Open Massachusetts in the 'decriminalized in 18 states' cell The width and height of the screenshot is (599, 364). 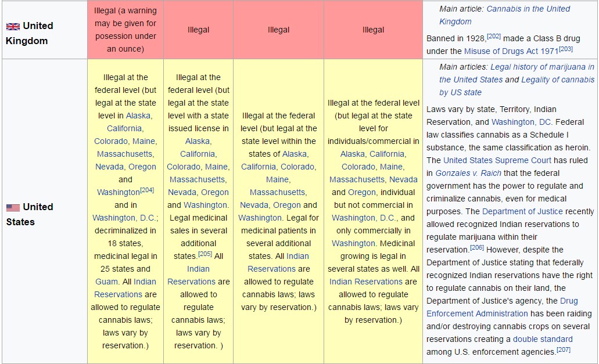click(x=124, y=154)
